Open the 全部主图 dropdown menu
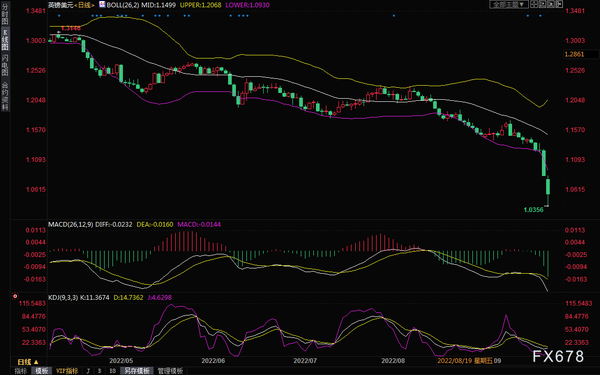 click(509, 4)
